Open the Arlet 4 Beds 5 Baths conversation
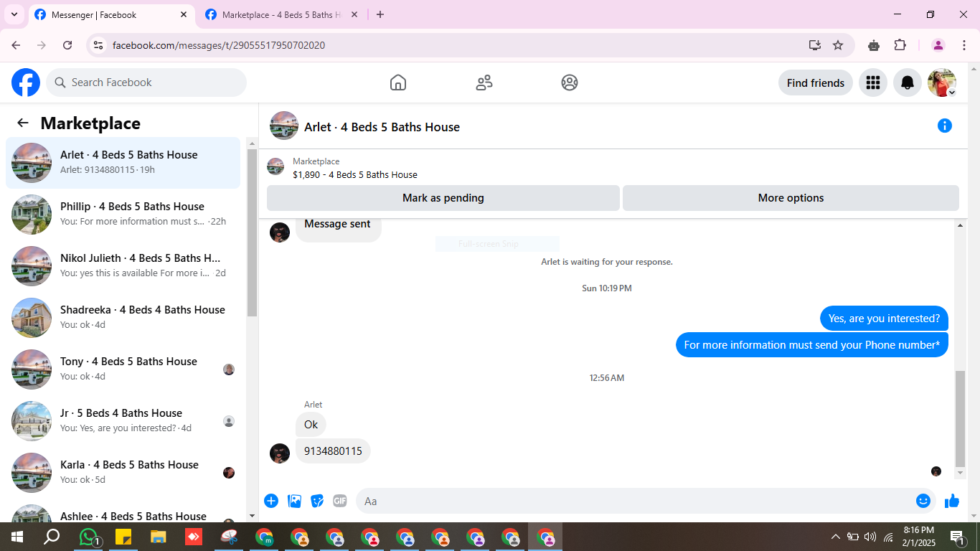980x551 pixels. 123,163
